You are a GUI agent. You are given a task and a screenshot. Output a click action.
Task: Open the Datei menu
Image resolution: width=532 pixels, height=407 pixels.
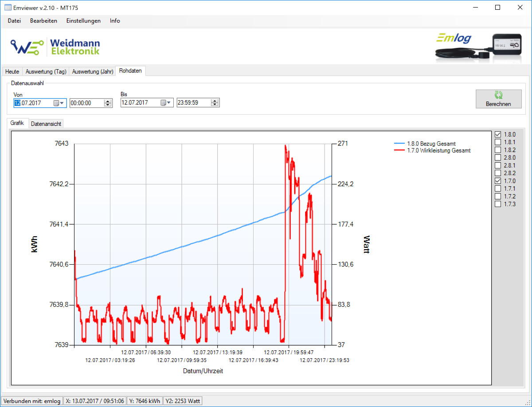coord(14,21)
